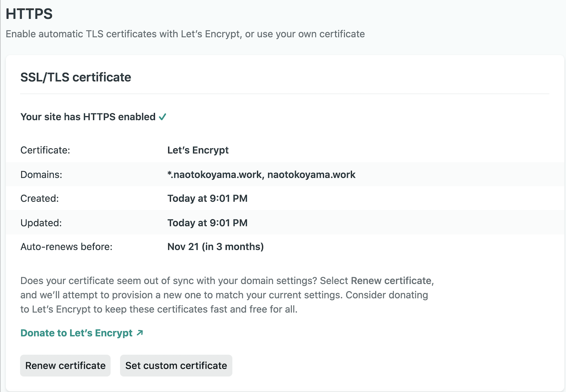Image resolution: width=566 pixels, height=392 pixels.
Task: Click the external link arrow beside Donate
Action: click(139, 333)
